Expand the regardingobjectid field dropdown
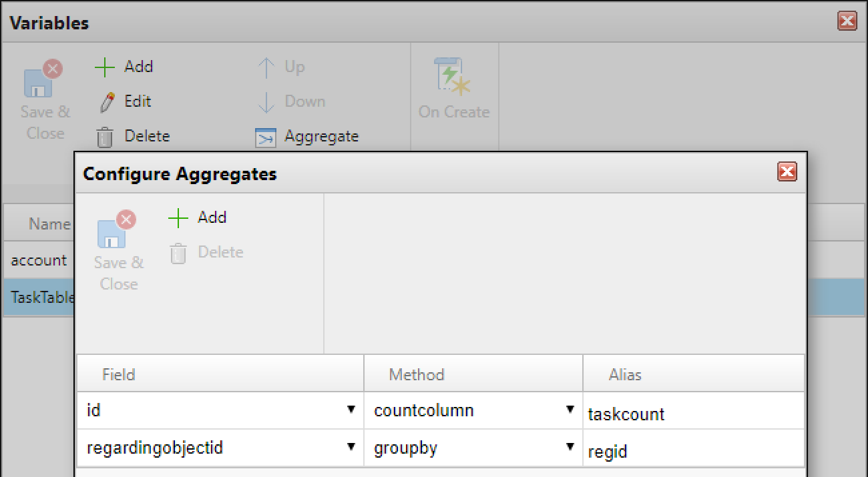 tap(351, 447)
